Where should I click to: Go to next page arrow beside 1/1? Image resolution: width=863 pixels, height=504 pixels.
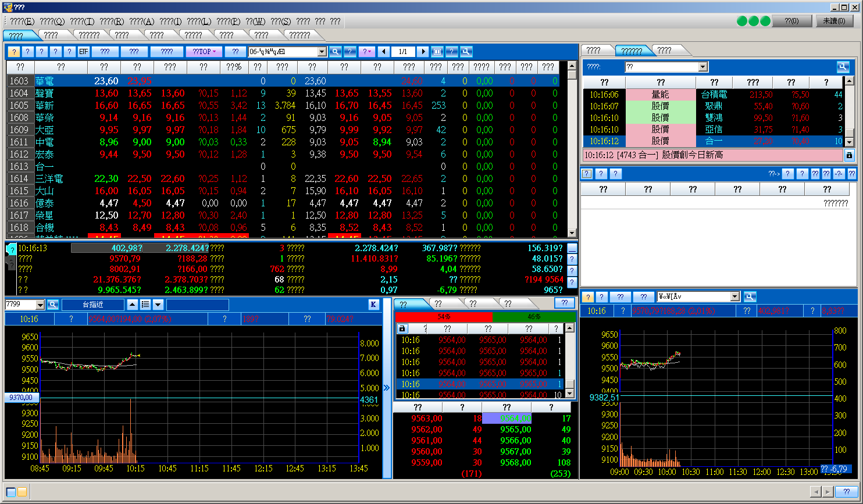coord(423,52)
